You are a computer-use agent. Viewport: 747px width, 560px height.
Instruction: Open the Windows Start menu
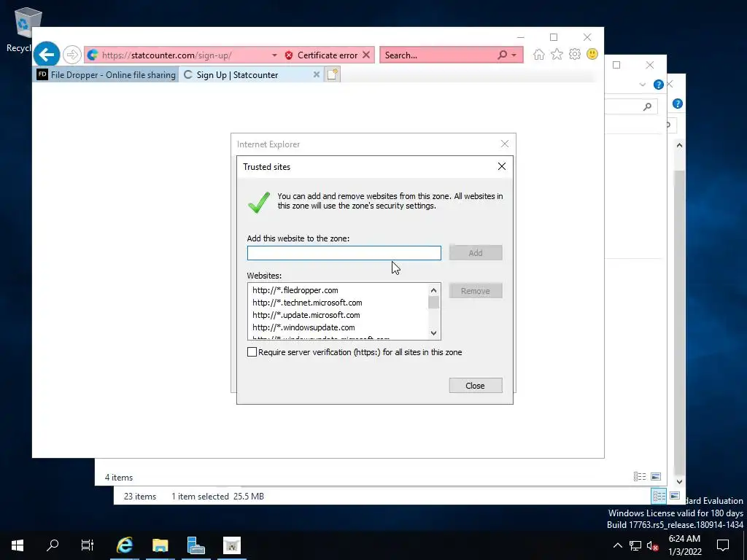click(18, 545)
